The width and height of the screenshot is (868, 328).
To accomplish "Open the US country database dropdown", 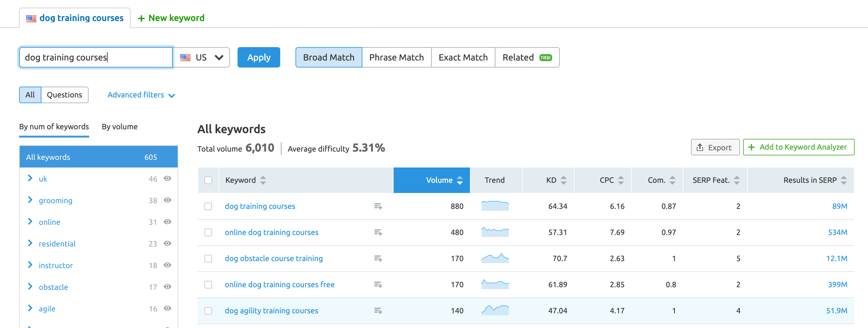I will (x=202, y=57).
